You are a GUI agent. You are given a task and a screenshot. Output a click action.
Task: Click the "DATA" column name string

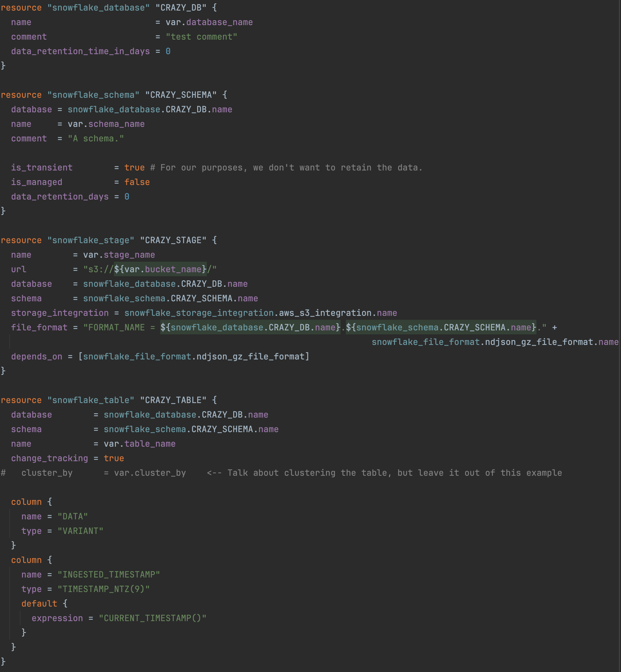[73, 516]
